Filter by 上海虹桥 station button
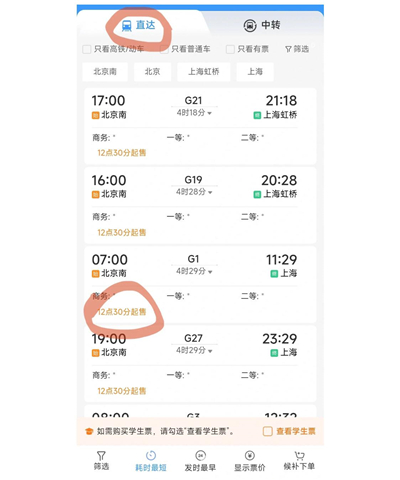The height and width of the screenshot is (480, 400). (204, 72)
